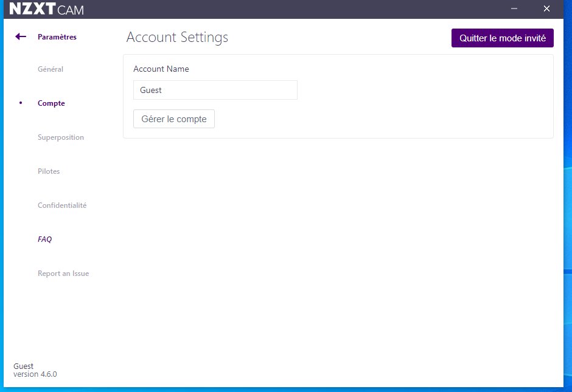
Task: Go to Superposition settings
Action: [61, 137]
